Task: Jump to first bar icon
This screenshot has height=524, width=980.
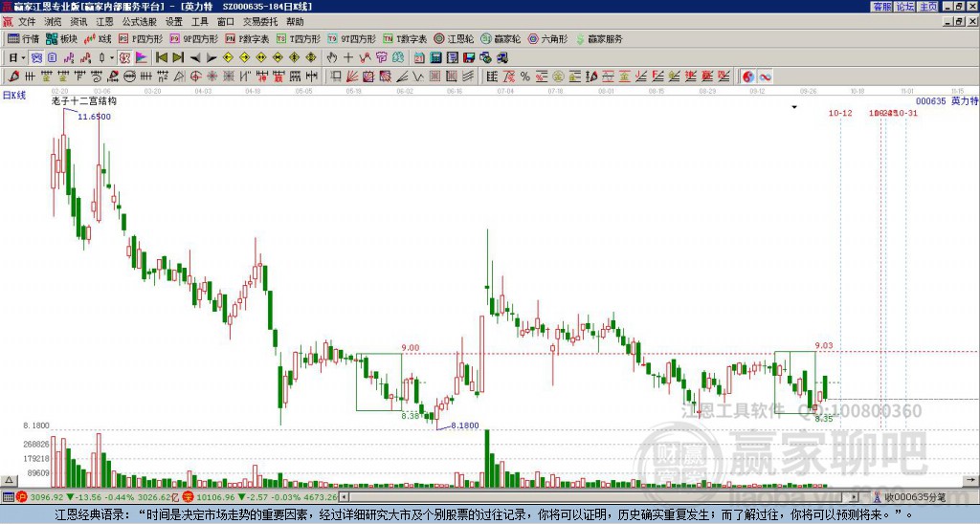Action: tap(163, 58)
